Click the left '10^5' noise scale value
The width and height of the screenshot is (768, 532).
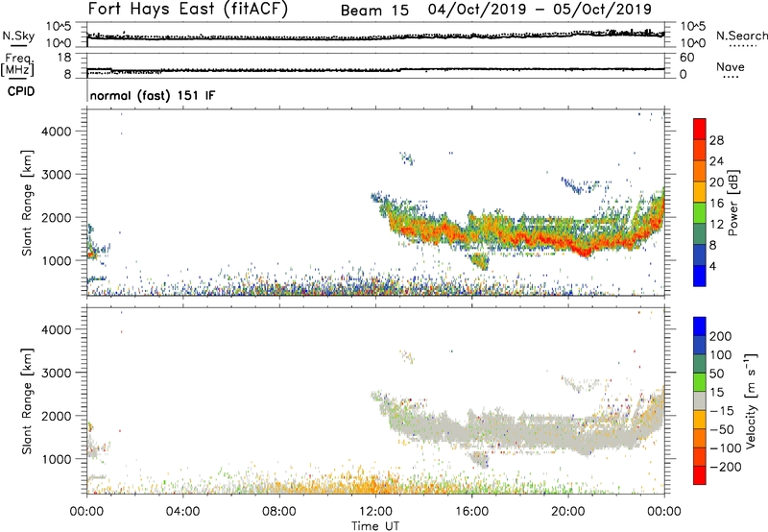coord(59,27)
